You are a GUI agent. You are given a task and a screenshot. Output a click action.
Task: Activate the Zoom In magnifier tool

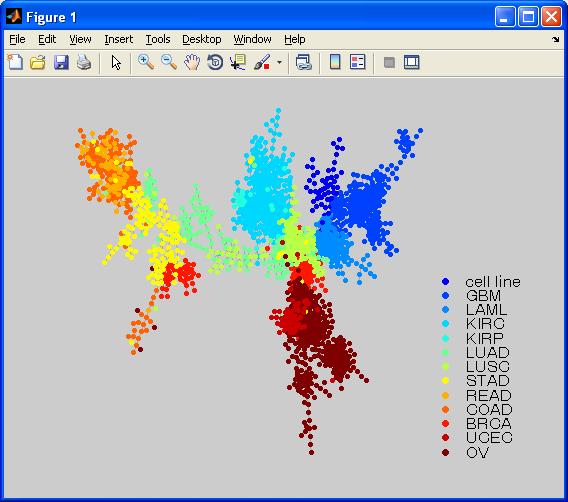pos(146,62)
